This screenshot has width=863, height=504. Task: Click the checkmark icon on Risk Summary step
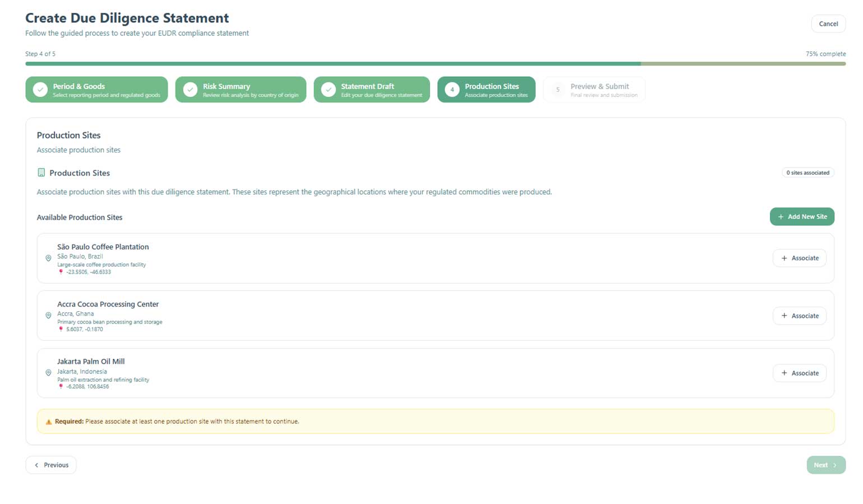[190, 90]
